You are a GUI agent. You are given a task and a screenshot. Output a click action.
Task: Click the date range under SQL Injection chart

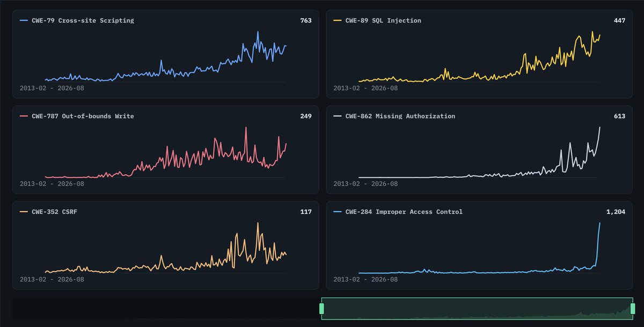coord(365,87)
